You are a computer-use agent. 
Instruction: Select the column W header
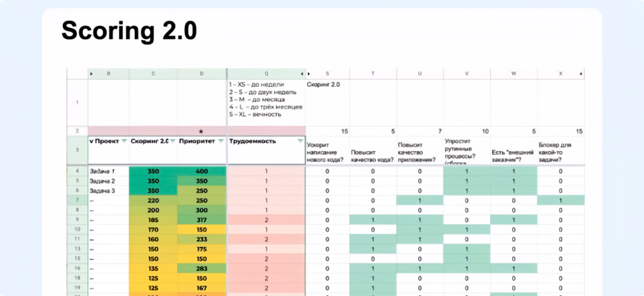click(514, 74)
